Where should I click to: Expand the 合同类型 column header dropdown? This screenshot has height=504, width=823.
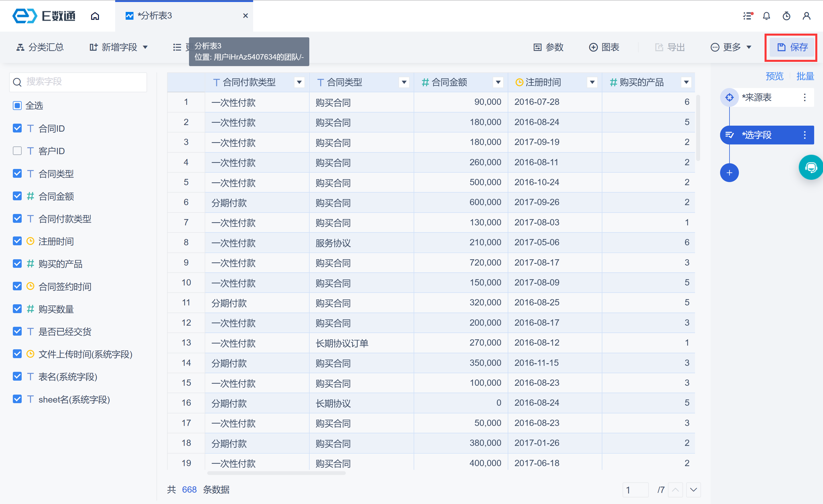404,82
